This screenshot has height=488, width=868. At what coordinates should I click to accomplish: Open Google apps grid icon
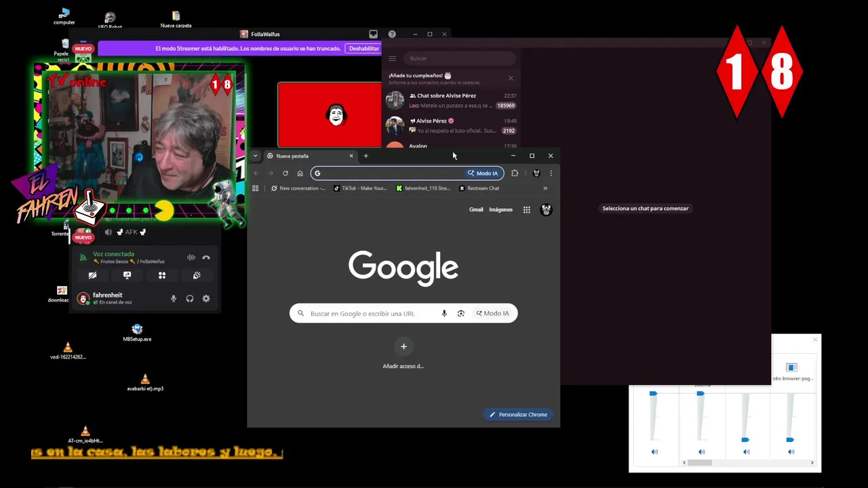tap(526, 209)
